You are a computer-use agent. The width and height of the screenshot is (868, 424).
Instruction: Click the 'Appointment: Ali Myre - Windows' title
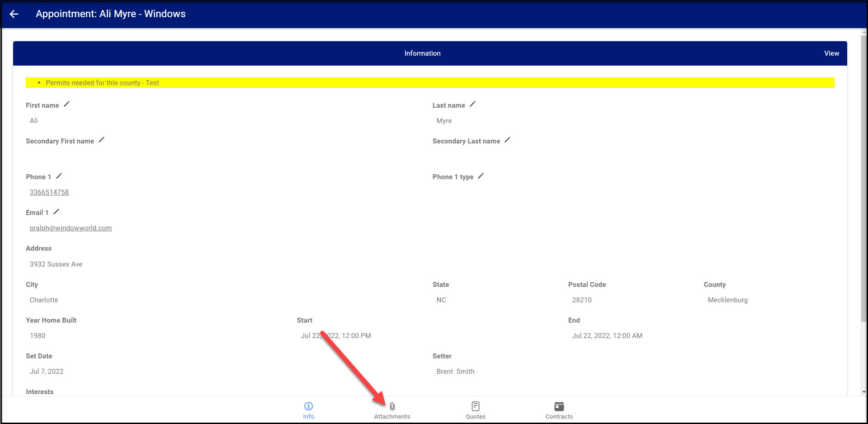[x=111, y=14]
